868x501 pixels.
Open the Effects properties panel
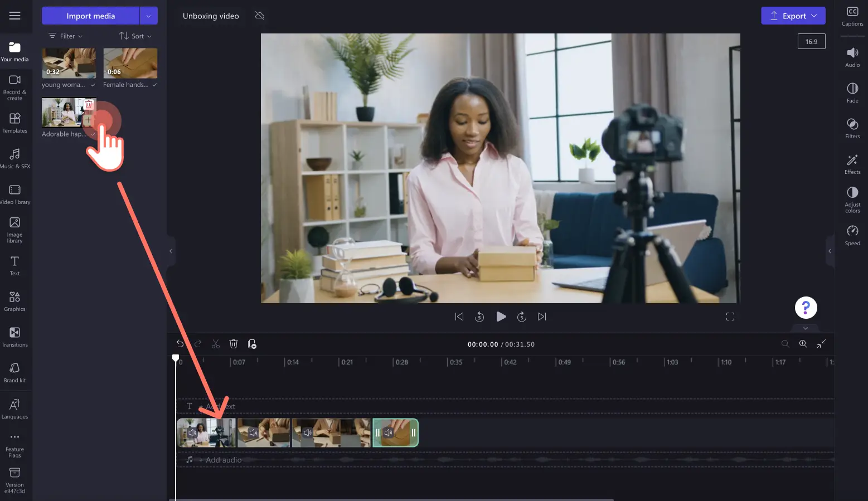852,164
